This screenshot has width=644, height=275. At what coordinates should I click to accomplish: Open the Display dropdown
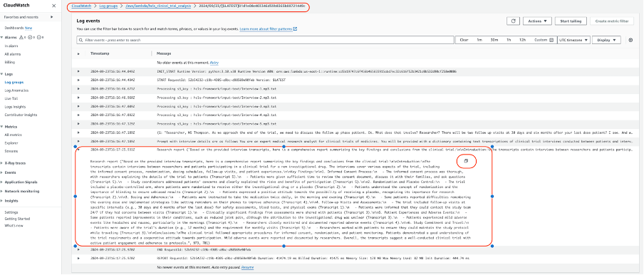(x=606, y=40)
